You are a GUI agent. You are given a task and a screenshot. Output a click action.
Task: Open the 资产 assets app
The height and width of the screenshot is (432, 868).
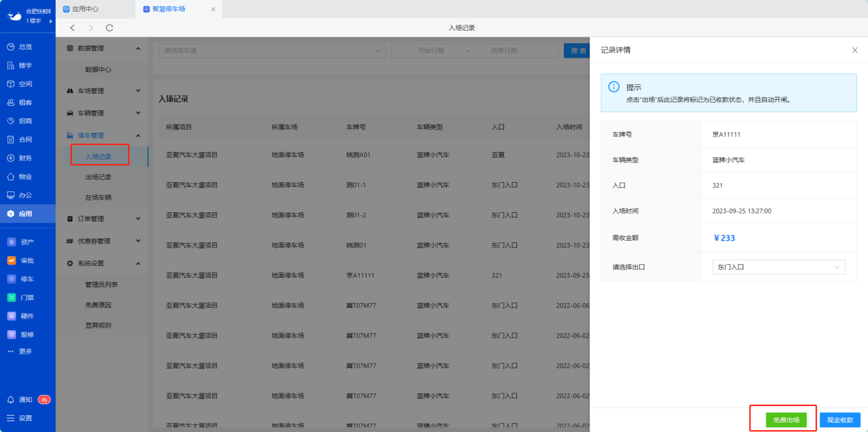point(20,242)
